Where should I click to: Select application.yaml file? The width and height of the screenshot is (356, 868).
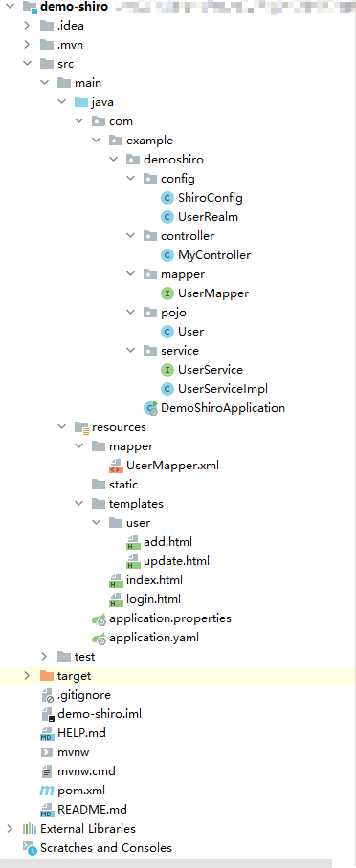(x=154, y=638)
